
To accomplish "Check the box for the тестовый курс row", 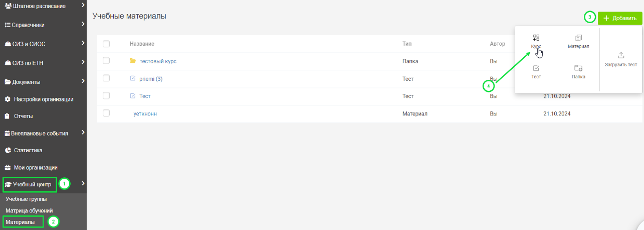I will click(106, 61).
